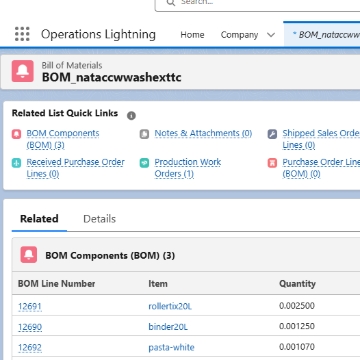Open Production Work Orders (1) link
Screen dimensions: 360x360
point(188,168)
